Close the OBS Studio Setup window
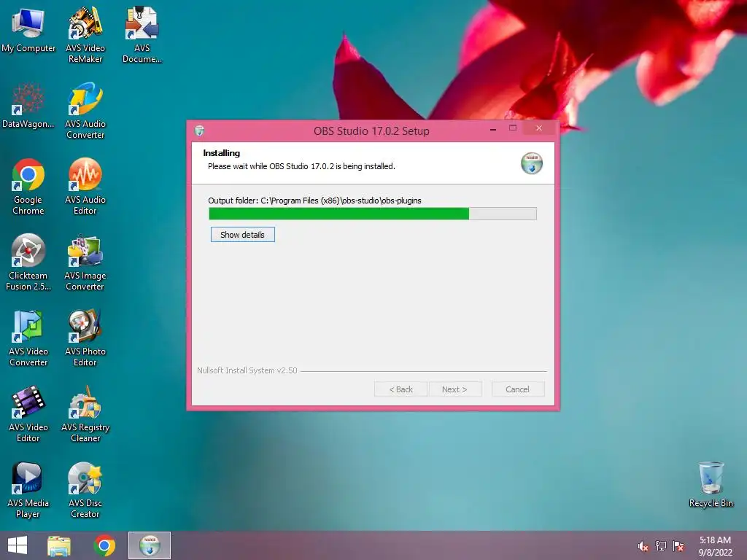Image resolution: width=747 pixels, height=560 pixels. (539, 128)
